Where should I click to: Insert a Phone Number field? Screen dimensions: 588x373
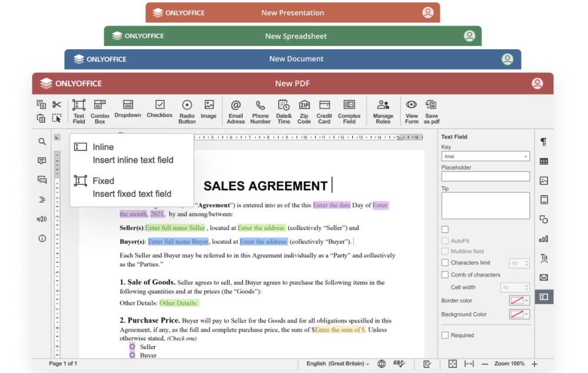(x=260, y=111)
